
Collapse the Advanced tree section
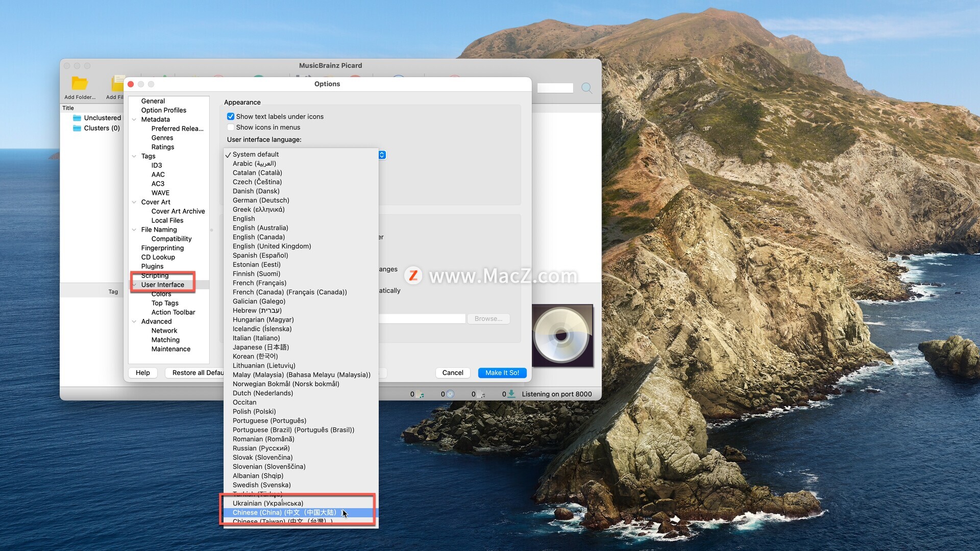[x=134, y=321]
